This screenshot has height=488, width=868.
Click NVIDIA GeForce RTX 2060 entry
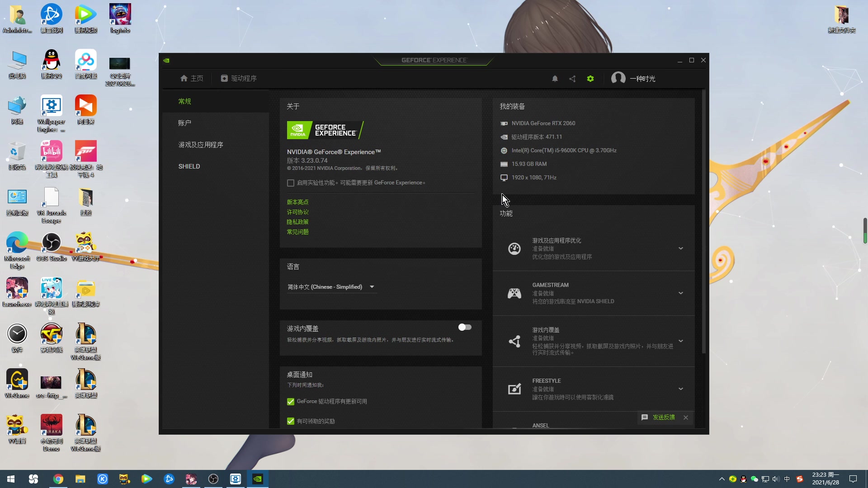coord(543,123)
